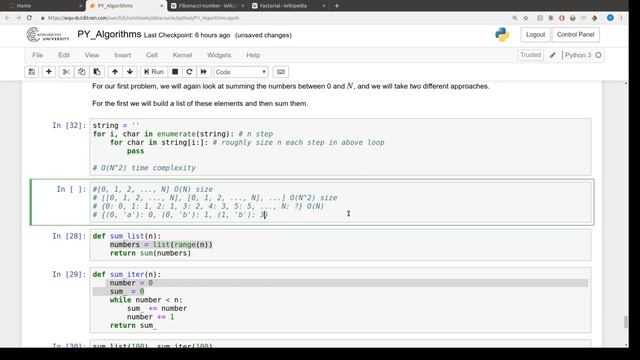Click the '# O(N^2) time complexity' comment
This screenshot has width=640, height=360.
[x=144, y=168]
